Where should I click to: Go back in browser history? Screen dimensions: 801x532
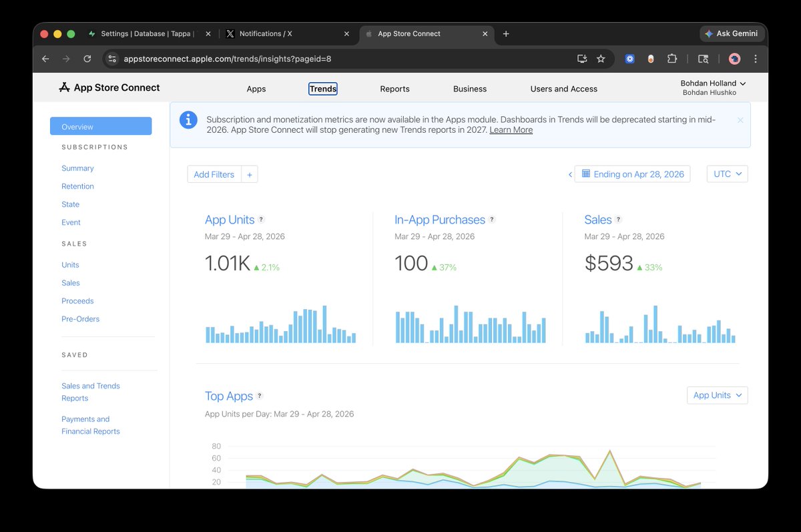(x=45, y=59)
